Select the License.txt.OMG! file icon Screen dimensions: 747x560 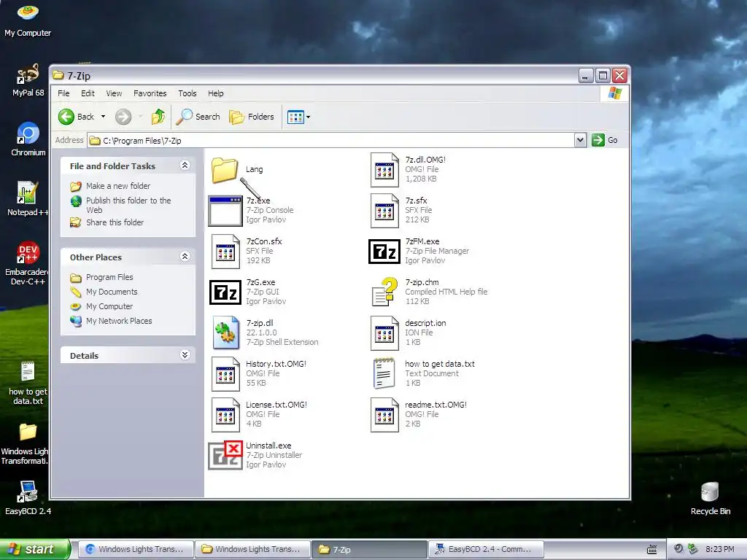point(225,415)
